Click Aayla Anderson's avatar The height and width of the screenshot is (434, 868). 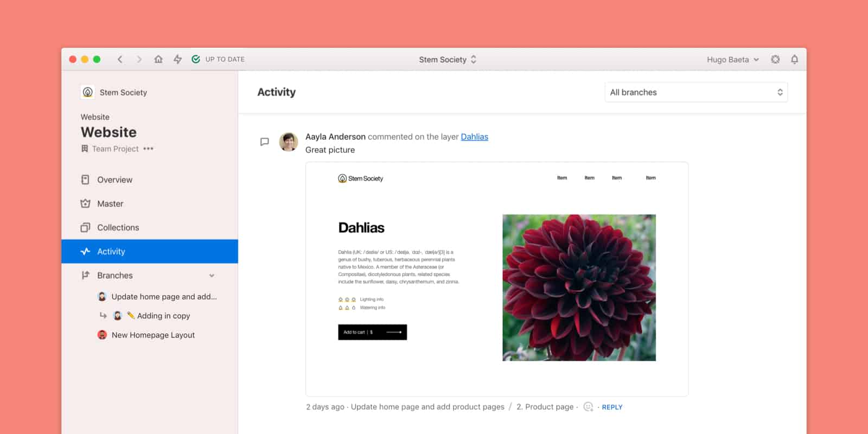tap(289, 142)
